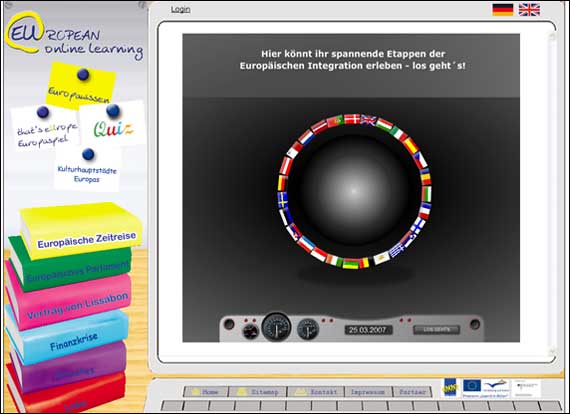Click the small left gauge dial
570x414 pixels.
(x=250, y=331)
